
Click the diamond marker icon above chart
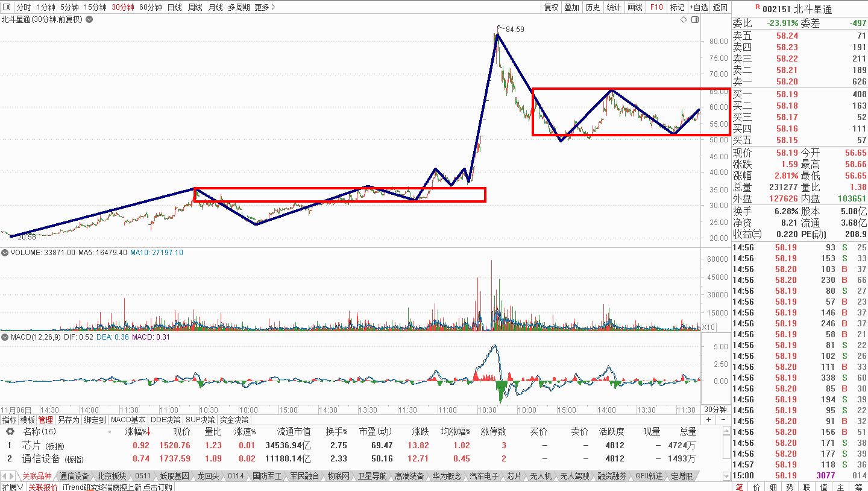(x=684, y=19)
